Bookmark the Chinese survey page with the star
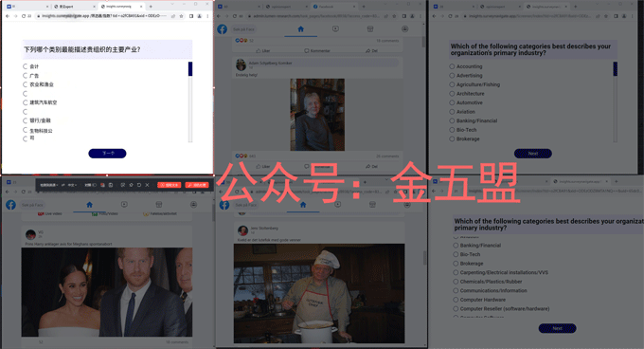The width and height of the screenshot is (644, 349). click(181, 16)
